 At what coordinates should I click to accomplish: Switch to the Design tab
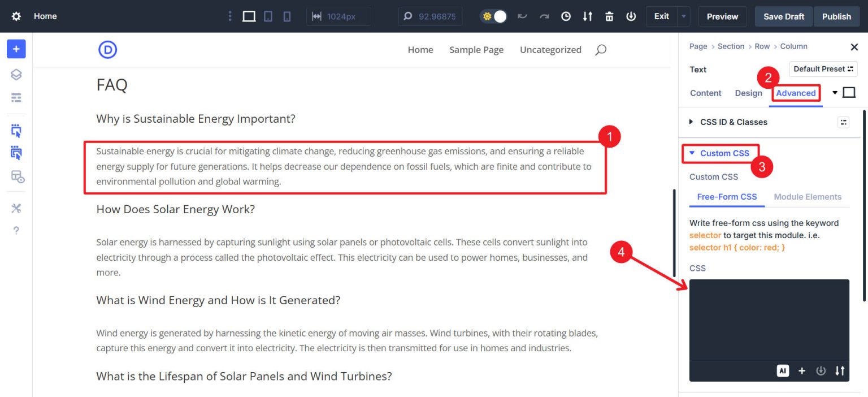749,93
